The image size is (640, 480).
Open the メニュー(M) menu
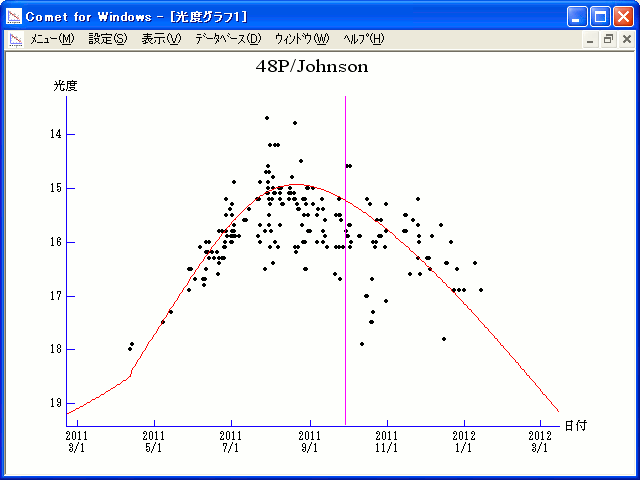click(x=52, y=39)
